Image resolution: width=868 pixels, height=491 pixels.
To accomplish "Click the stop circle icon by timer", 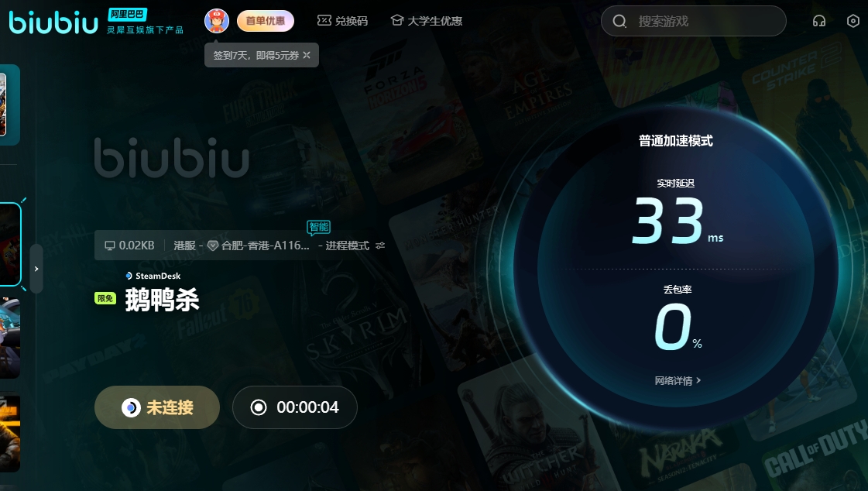I will [x=259, y=407].
